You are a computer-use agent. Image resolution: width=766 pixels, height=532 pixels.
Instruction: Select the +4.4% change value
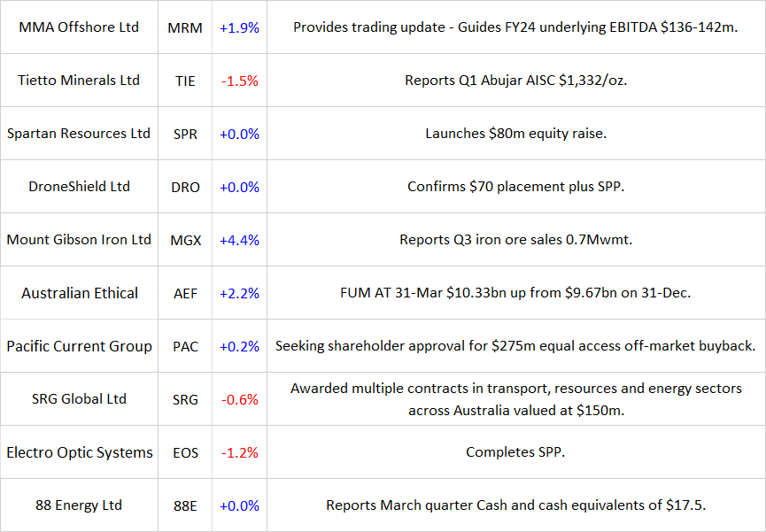tap(239, 240)
